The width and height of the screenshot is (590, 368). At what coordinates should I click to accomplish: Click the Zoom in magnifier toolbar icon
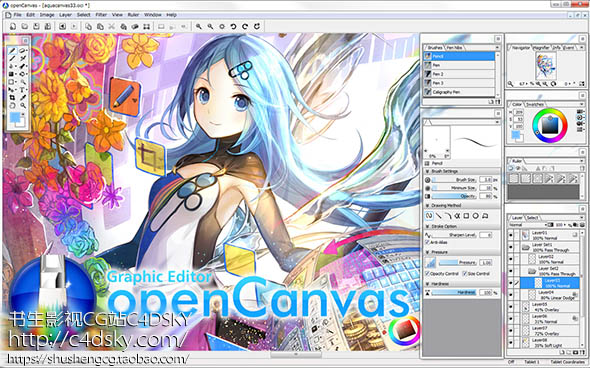[x=198, y=26]
